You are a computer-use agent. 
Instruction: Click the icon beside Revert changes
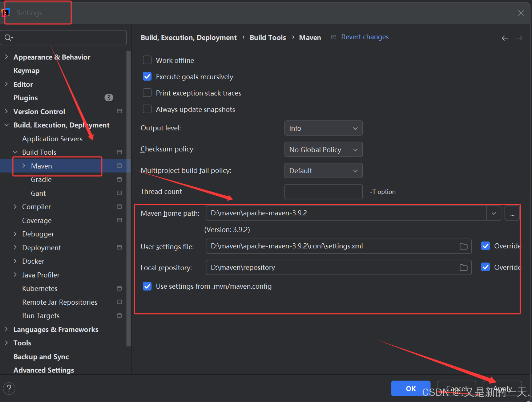coord(334,37)
